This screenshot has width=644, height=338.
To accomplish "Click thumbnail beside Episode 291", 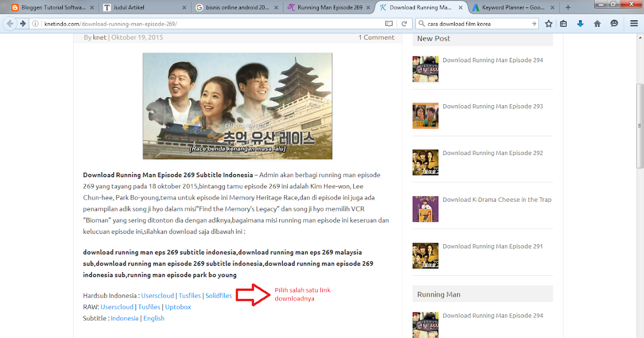I will (x=426, y=255).
